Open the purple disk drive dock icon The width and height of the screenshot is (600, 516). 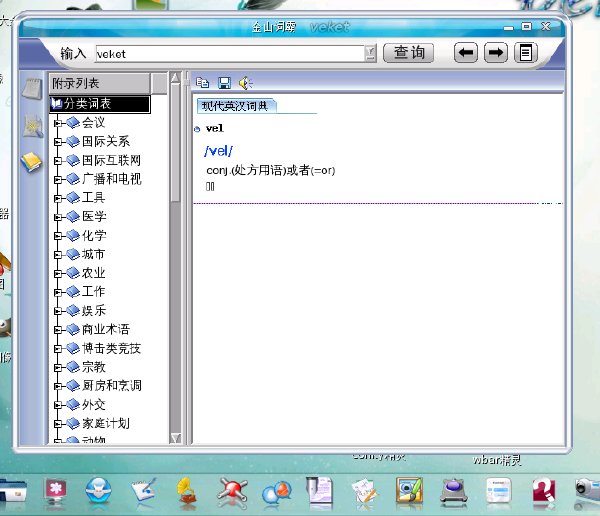(454, 491)
